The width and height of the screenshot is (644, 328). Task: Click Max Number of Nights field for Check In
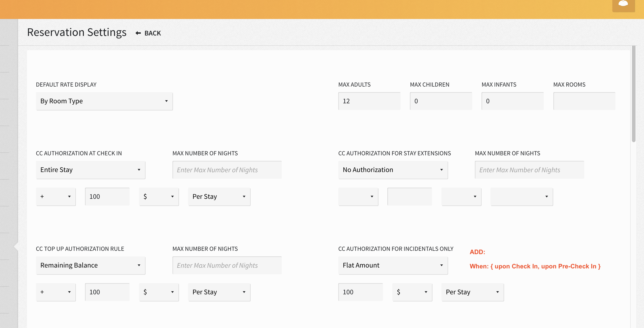227,170
